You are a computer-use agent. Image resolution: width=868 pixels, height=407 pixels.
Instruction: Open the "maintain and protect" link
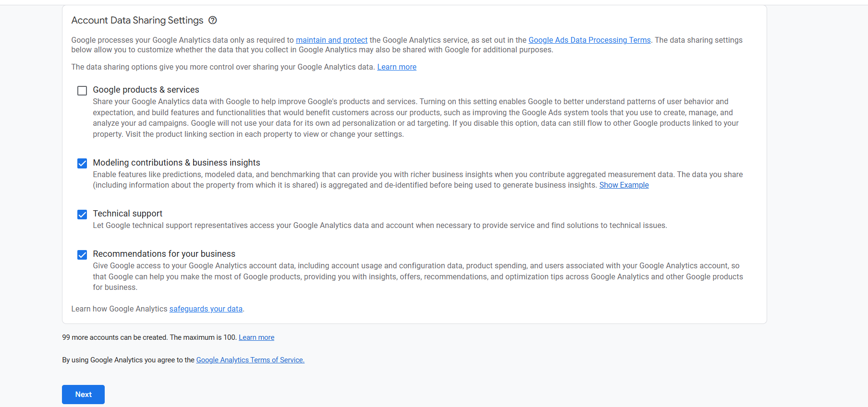point(331,40)
